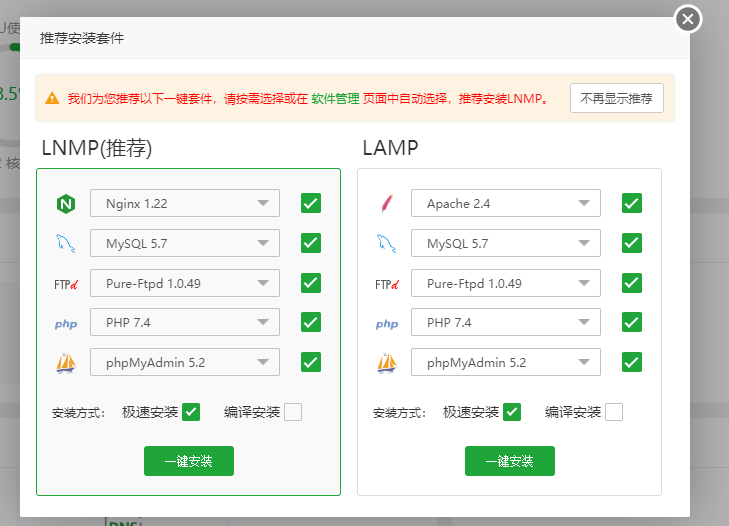
Task: Uncheck Apache 2.4 in LAMP
Action: coord(632,203)
